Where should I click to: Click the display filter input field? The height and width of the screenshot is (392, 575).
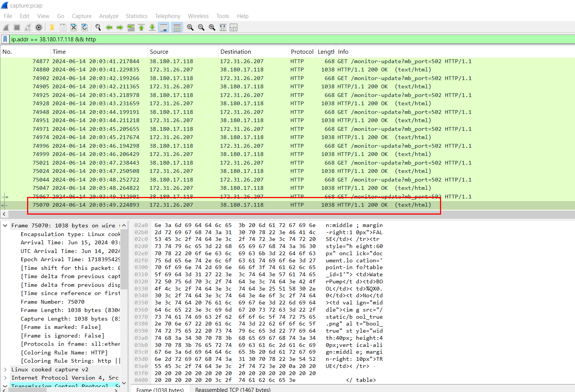263,39
